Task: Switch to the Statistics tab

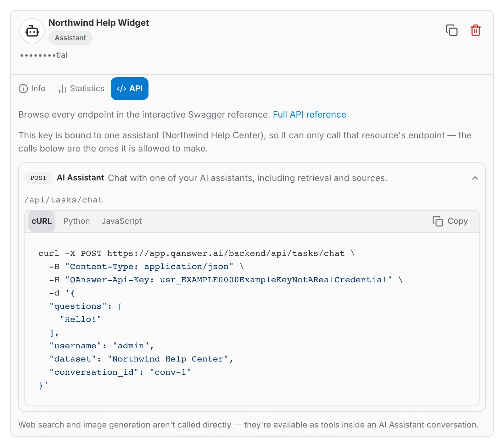Action: coord(81,89)
